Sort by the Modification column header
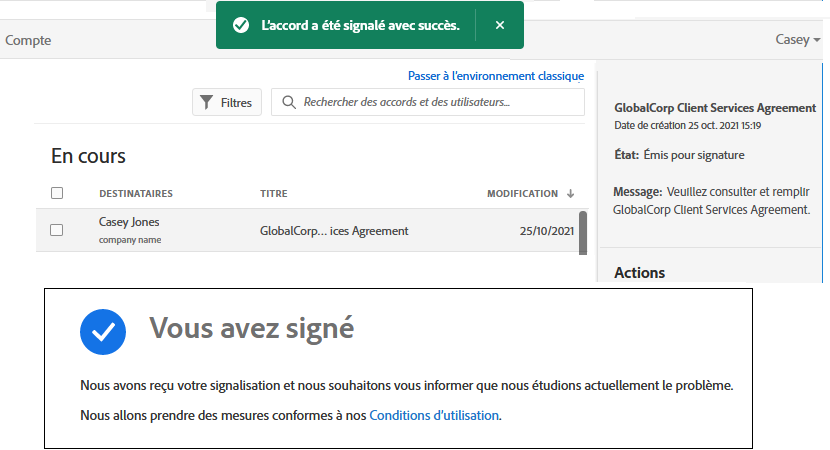 [522, 193]
